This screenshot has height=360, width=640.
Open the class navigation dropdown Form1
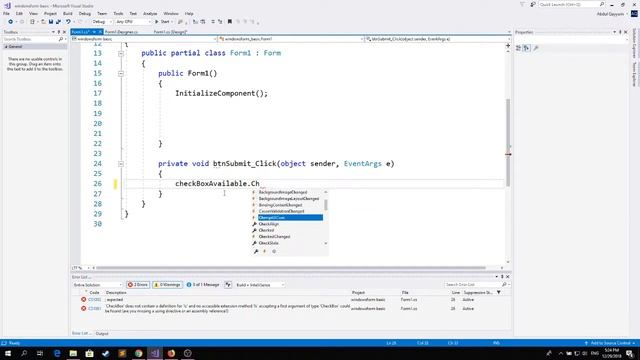pos(291,39)
